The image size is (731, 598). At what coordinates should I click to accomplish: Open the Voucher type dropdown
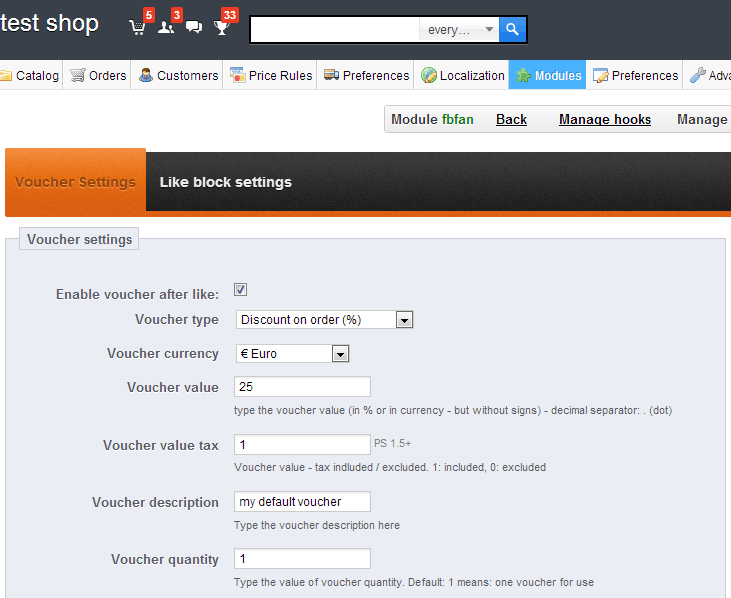tap(324, 320)
